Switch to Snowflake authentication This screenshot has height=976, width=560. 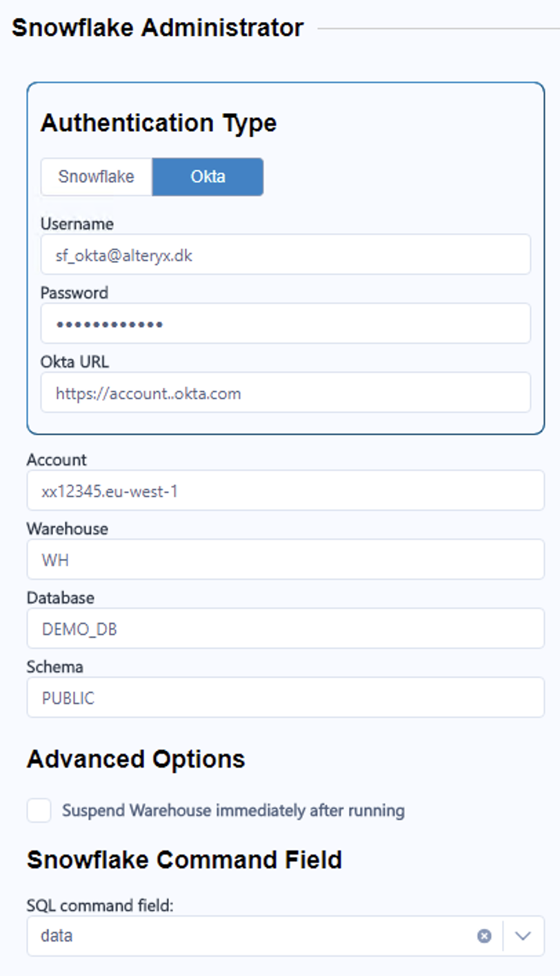[x=97, y=177]
